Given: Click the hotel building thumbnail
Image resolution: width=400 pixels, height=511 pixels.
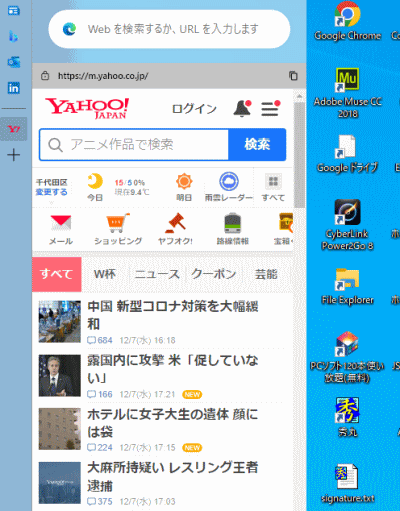Looking at the screenshot, I should 60,429.
